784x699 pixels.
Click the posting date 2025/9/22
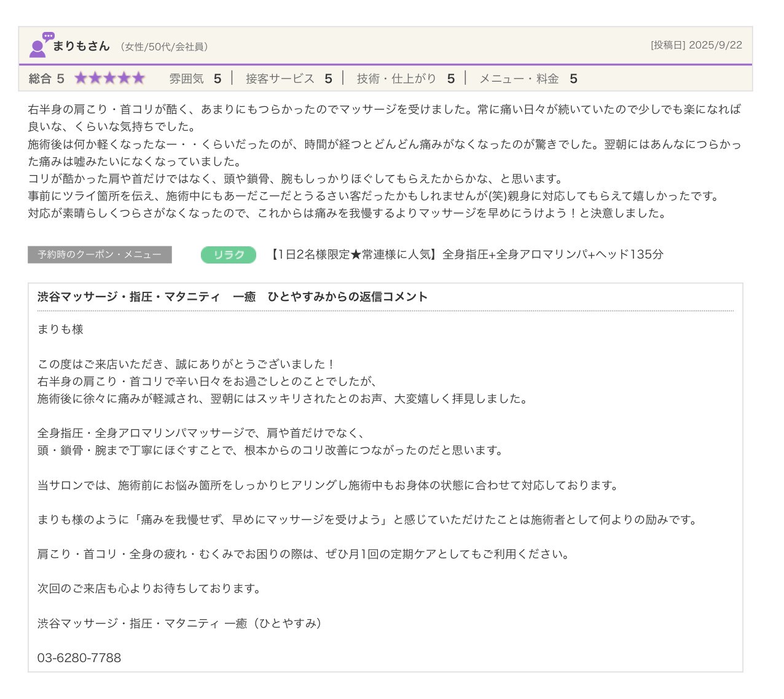pyautogui.click(x=696, y=45)
